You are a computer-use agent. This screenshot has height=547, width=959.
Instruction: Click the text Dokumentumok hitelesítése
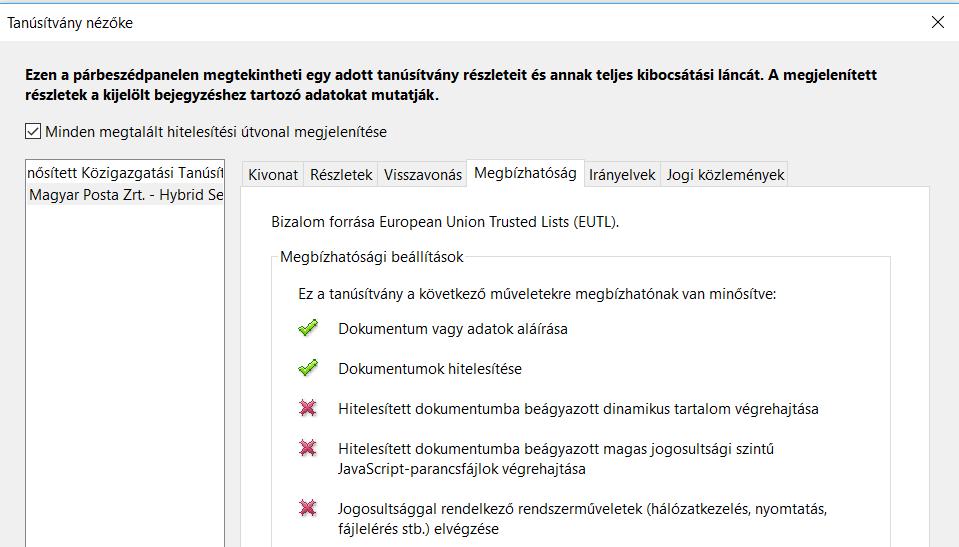429,369
